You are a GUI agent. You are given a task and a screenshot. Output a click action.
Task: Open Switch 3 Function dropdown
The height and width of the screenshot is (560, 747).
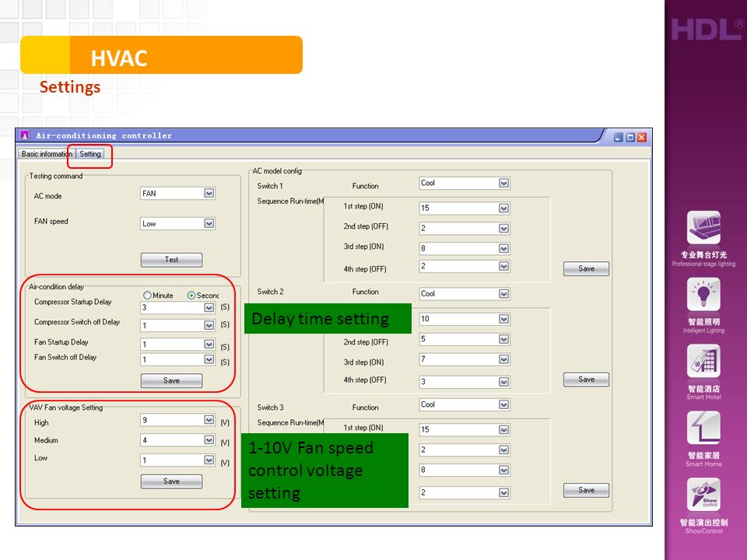click(x=503, y=404)
